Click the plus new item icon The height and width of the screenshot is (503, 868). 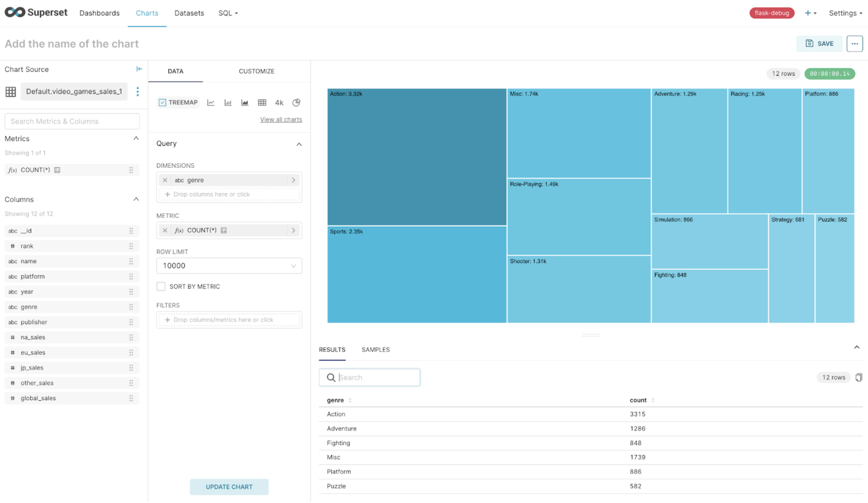click(808, 13)
